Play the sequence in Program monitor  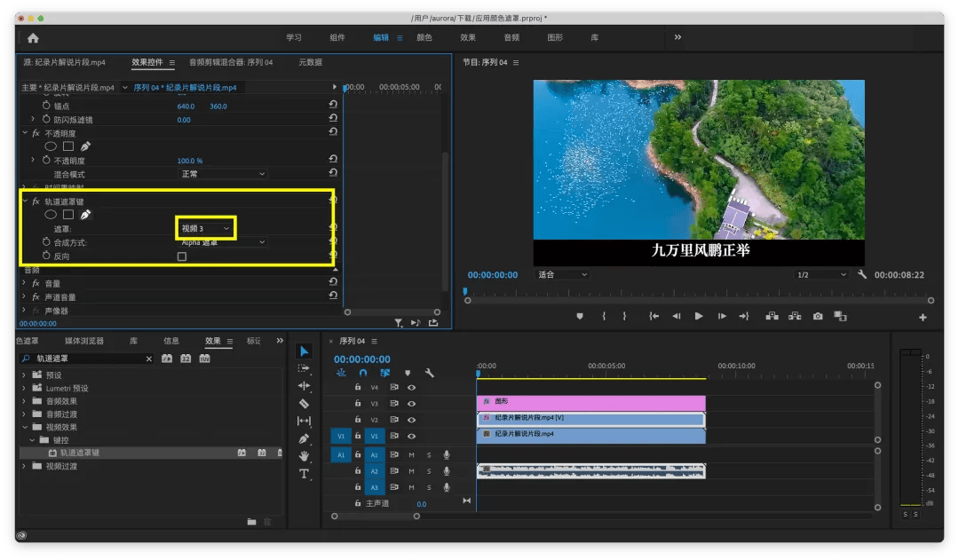(699, 316)
